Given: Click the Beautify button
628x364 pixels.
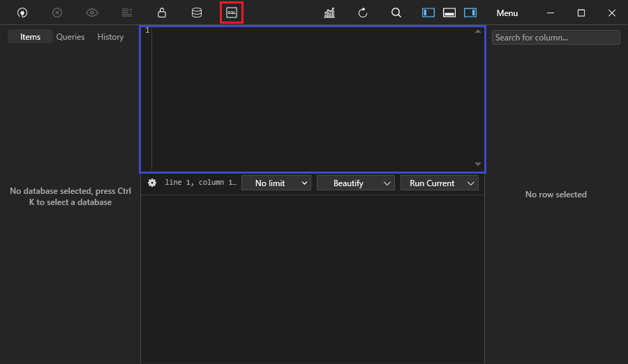Looking at the screenshot, I should click(348, 183).
